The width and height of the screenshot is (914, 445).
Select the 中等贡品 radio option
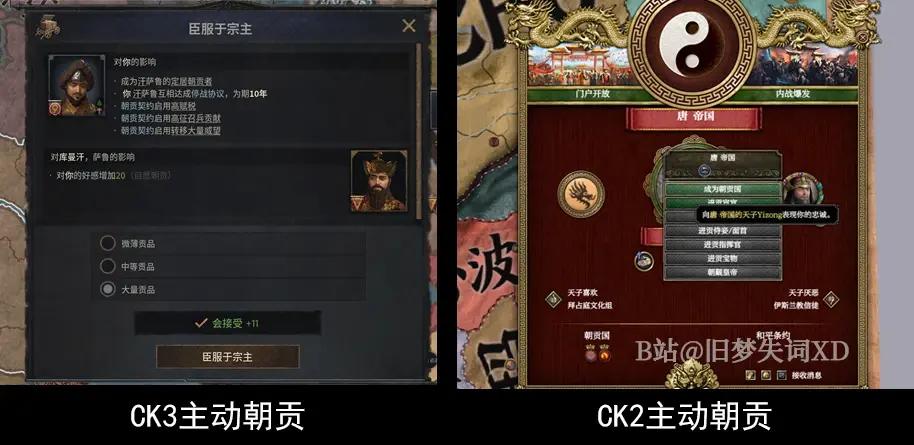click(x=107, y=267)
